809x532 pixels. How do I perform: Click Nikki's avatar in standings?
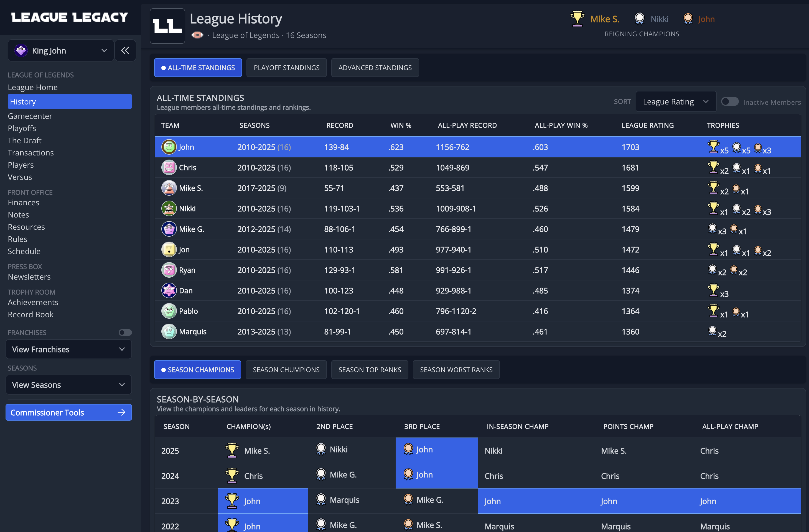(x=169, y=209)
